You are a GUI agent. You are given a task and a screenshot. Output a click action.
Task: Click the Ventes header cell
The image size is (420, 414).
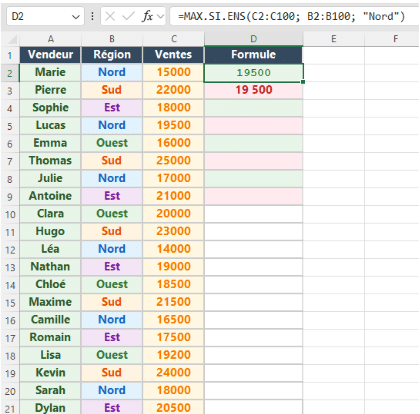coord(173,55)
